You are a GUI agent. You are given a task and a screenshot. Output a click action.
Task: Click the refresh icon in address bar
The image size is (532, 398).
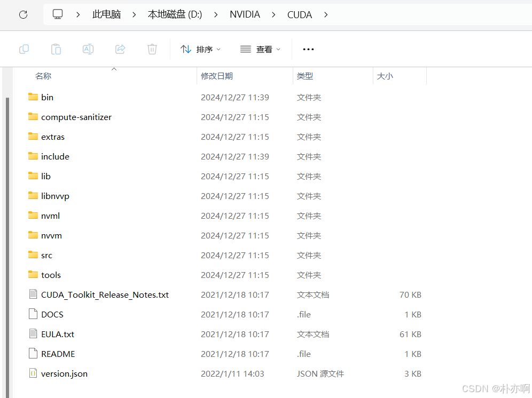pos(23,14)
